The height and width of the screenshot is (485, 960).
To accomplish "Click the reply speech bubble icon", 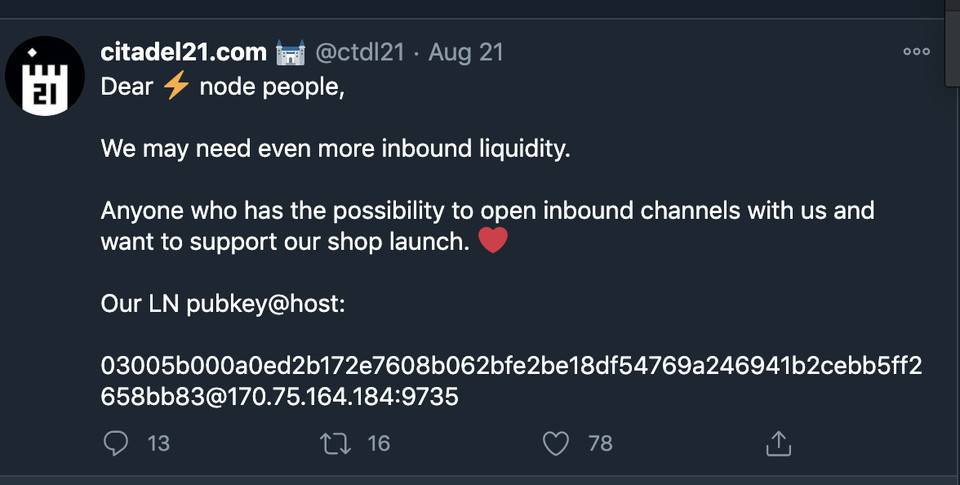I will 116,443.
